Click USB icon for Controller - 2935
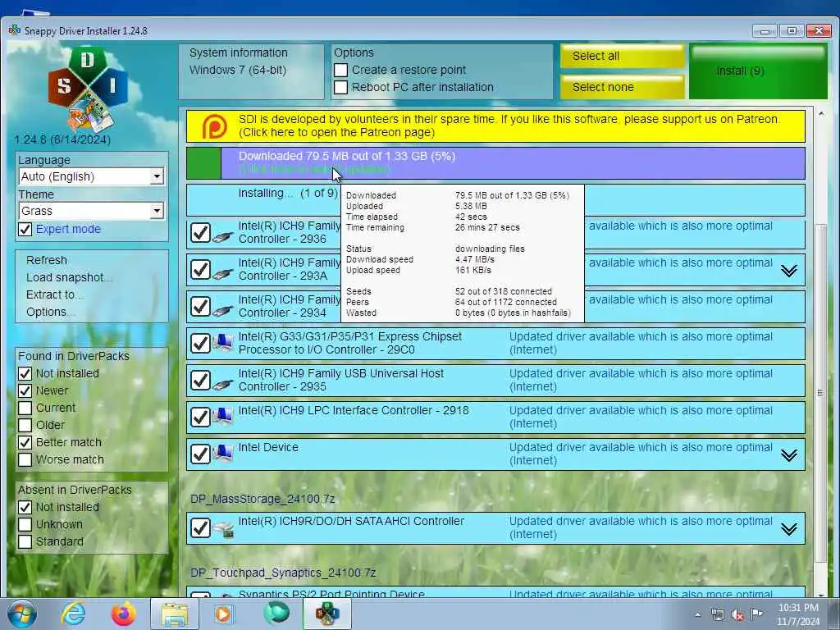Image resolution: width=840 pixels, height=630 pixels. click(x=222, y=384)
